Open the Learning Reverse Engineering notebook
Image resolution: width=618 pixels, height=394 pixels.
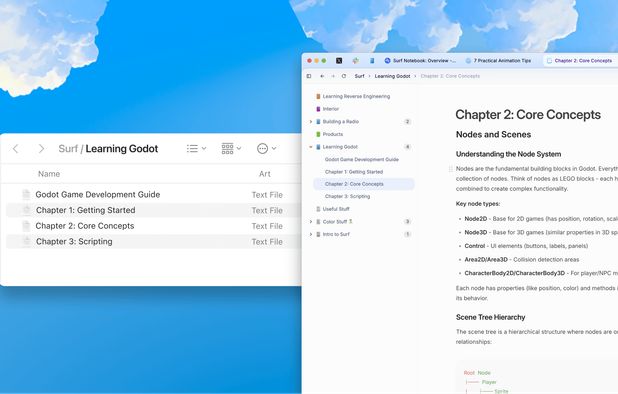[356, 96]
